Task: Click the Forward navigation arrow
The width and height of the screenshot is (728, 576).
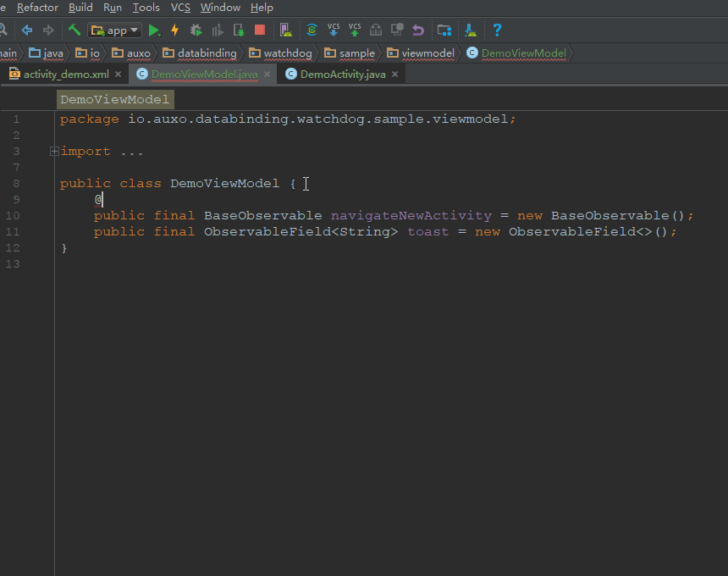Action: click(48, 30)
